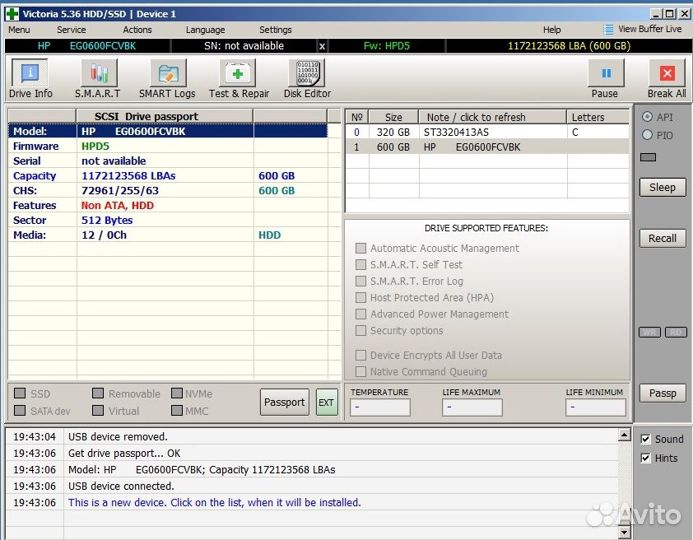The image size is (693, 540).
Task: Click the LIFE MINIMUM field
Action: (595, 407)
